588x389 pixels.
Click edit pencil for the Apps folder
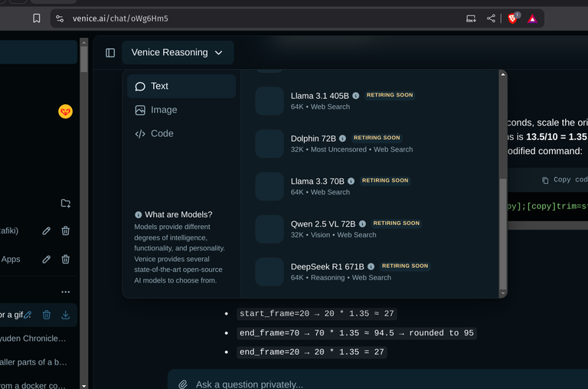click(46, 260)
